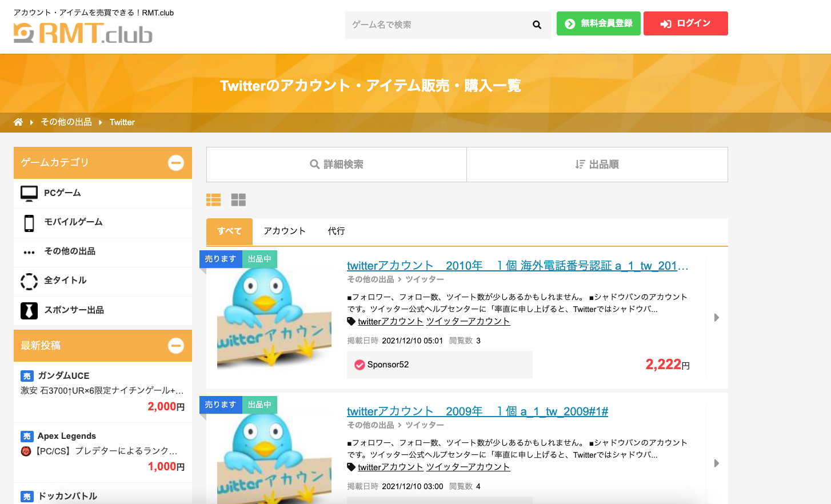Image resolution: width=831 pixels, height=504 pixels.
Task: Click the Sponsor52 seller name
Action: click(388, 365)
